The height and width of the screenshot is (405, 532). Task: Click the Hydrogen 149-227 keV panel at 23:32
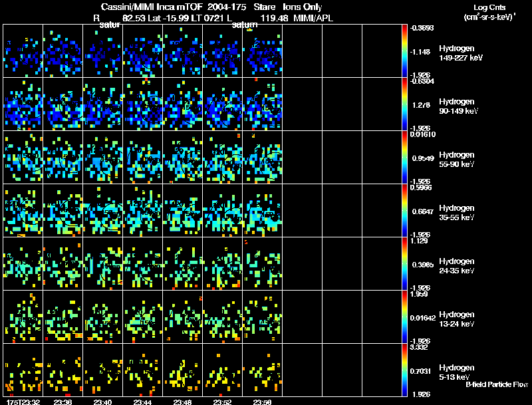tap(23, 51)
